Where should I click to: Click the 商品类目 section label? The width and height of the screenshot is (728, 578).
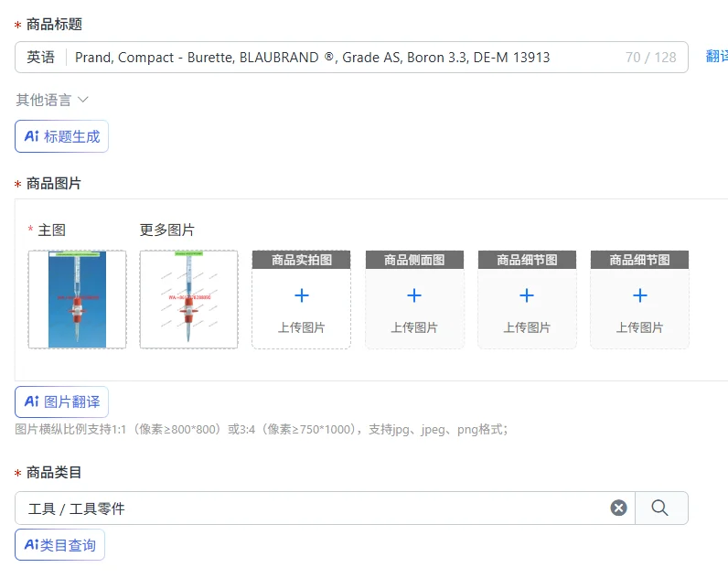click(54, 473)
